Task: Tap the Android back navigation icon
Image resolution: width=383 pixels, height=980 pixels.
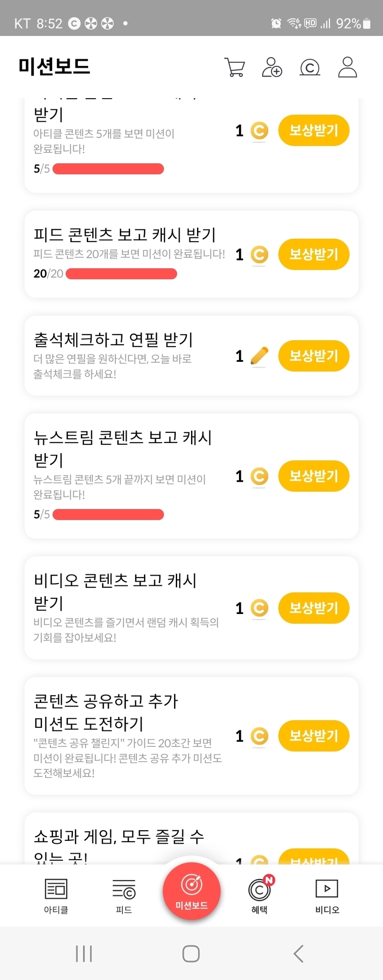Action: tap(299, 954)
